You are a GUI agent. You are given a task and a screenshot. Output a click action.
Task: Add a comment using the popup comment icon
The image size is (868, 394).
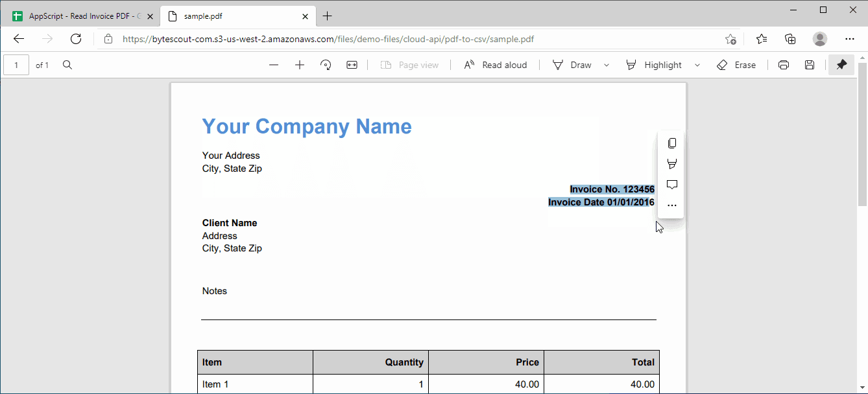pyautogui.click(x=671, y=184)
